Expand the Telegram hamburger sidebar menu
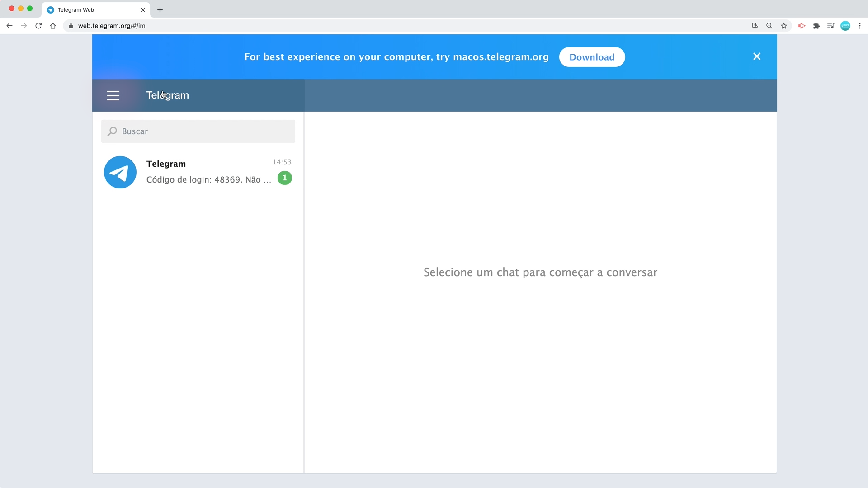The image size is (868, 488). (x=113, y=95)
